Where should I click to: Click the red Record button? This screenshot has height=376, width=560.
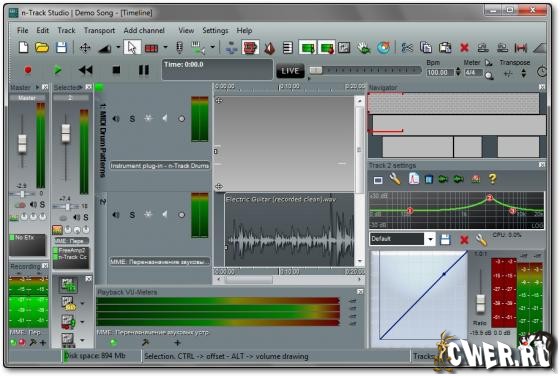click(28, 70)
